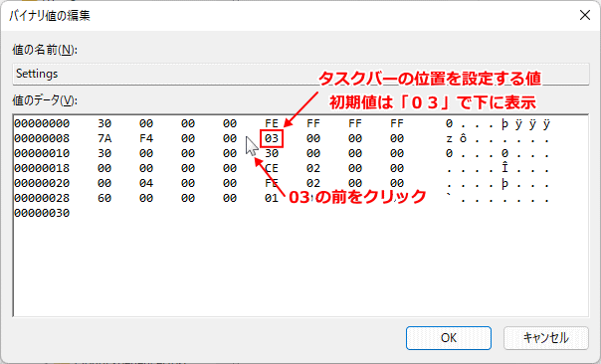Click first byte 30 in row 00000000

coord(104,123)
